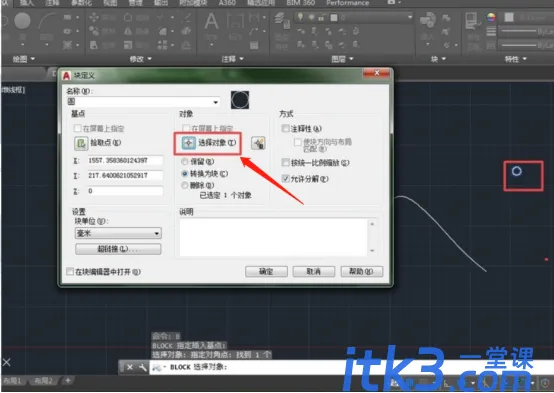Click the 取消 (Cancel) button
The height and width of the screenshot is (393, 554).
(314, 271)
